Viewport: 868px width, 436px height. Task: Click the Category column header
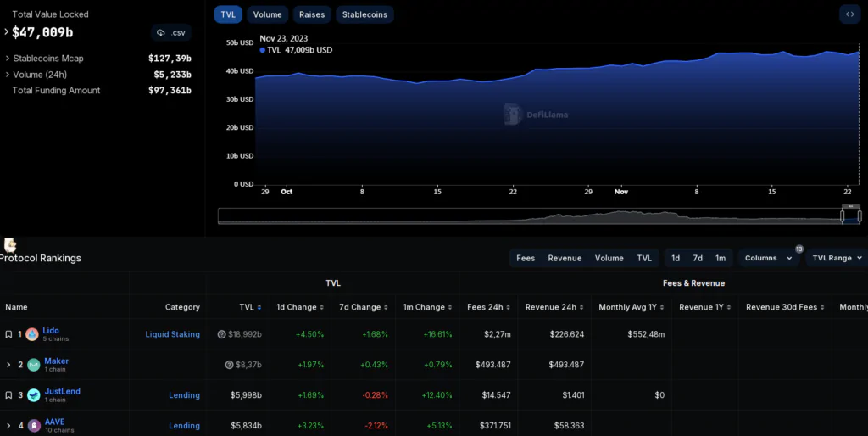182,307
